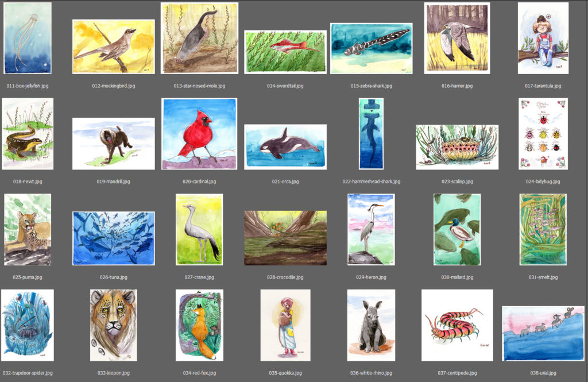
Task: Select the 016-harrier.jpg filename label
Action: (x=457, y=86)
